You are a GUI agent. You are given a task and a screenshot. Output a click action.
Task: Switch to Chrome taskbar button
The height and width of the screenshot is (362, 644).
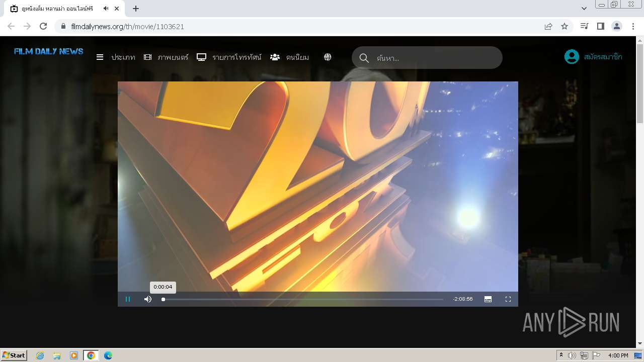(91, 355)
